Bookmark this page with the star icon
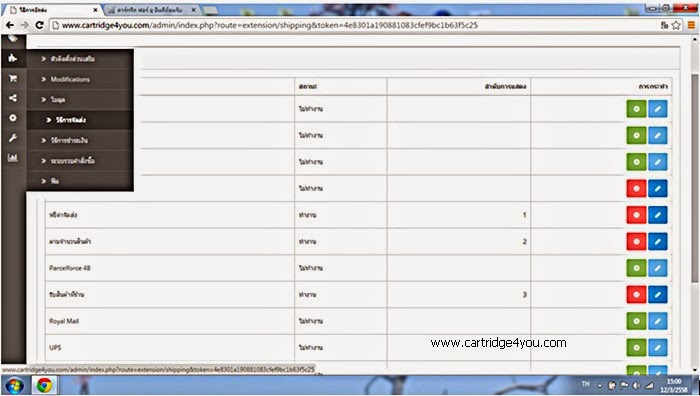The height and width of the screenshot is (396, 700). 676,25
